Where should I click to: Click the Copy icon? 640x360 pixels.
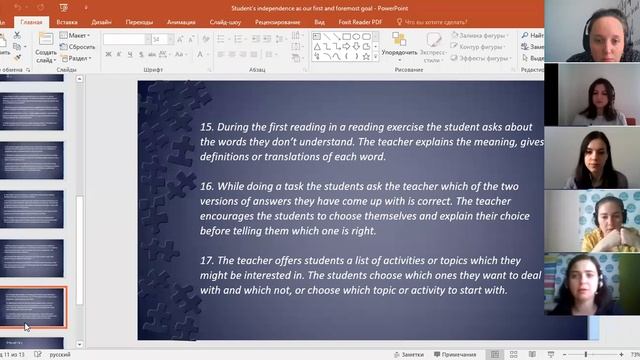coord(17,47)
